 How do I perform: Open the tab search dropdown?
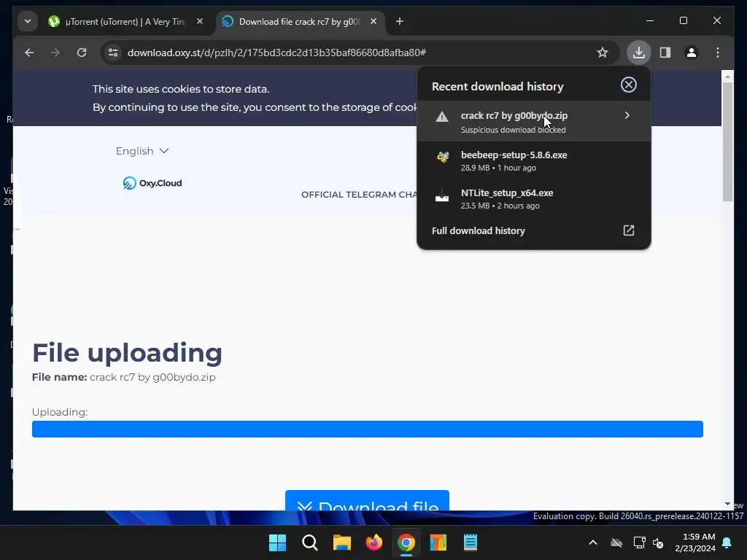(28, 21)
